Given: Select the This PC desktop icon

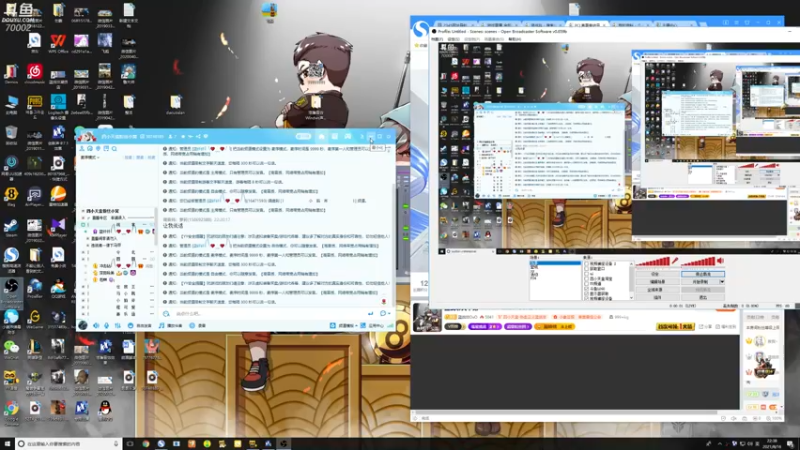Looking at the screenshot, I should click(x=11, y=105).
